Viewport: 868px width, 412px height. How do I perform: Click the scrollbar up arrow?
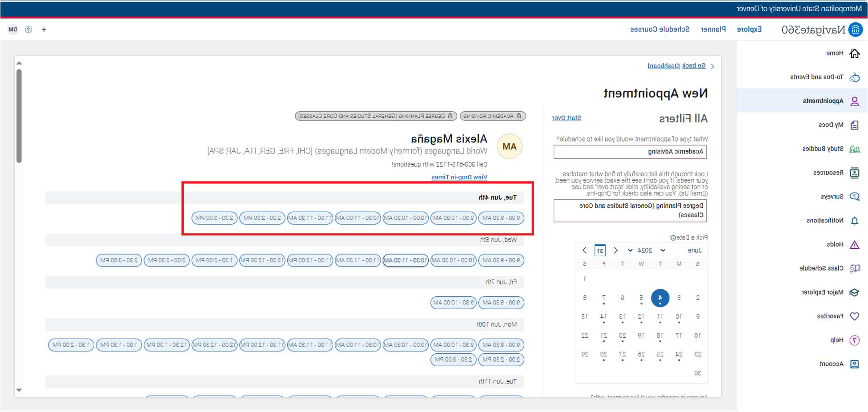click(x=19, y=63)
